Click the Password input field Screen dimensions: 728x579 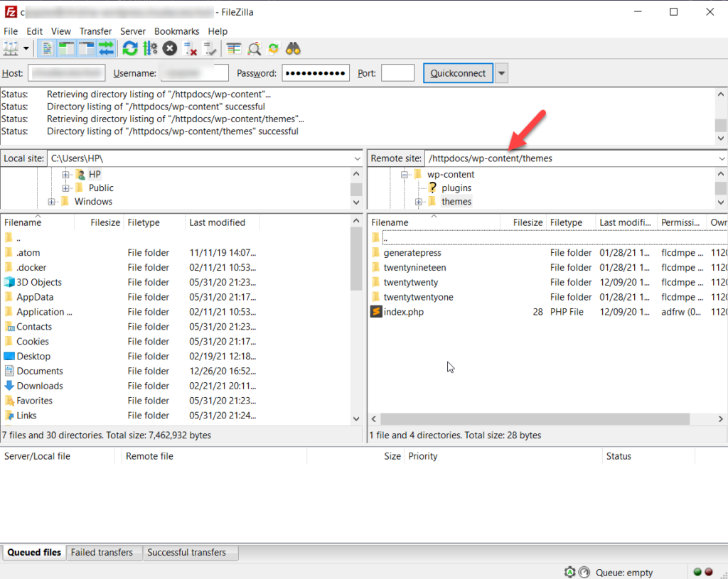click(316, 73)
